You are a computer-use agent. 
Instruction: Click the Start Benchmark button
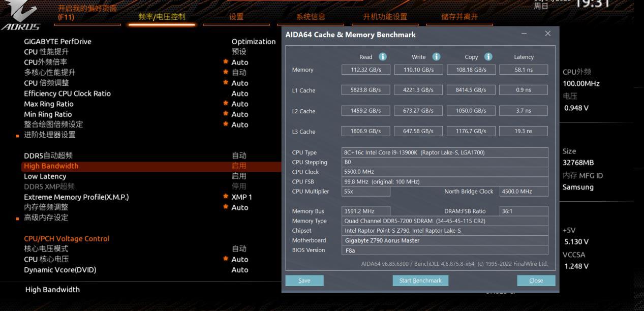click(421, 280)
